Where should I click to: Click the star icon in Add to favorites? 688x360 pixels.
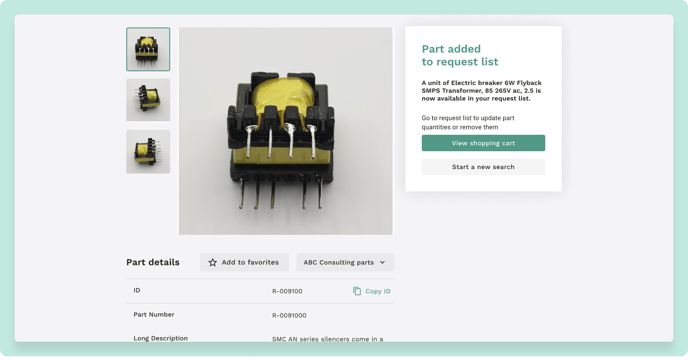click(x=213, y=263)
